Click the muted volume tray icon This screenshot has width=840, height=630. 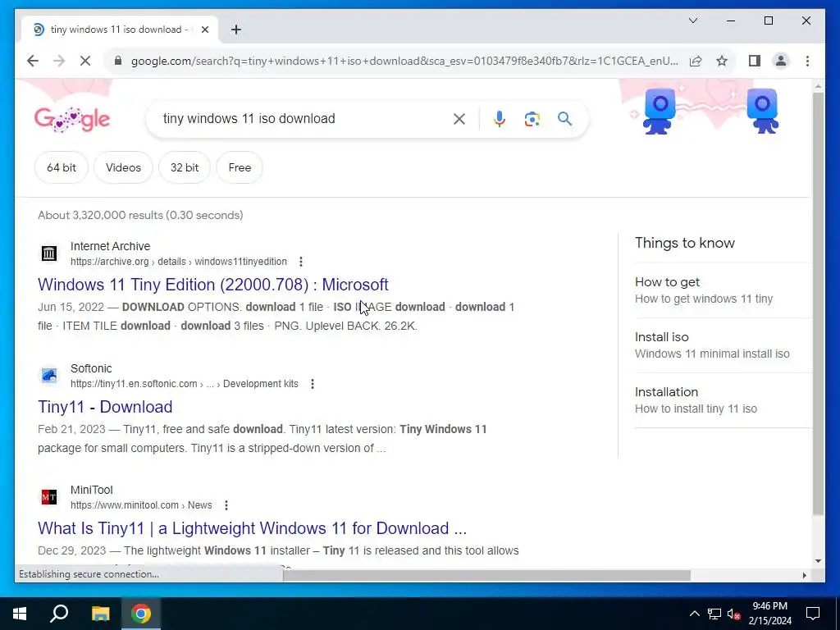tap(734, 614)
